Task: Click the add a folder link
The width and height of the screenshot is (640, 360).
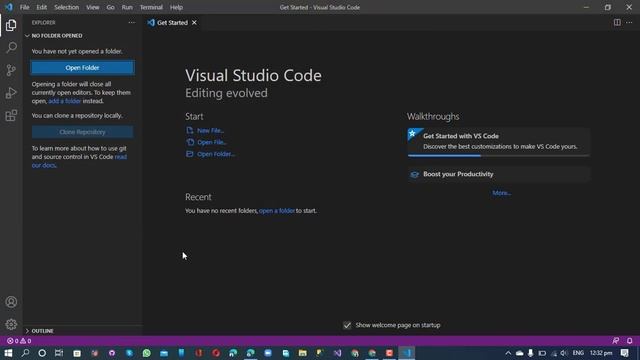Action: pos(64,101)
